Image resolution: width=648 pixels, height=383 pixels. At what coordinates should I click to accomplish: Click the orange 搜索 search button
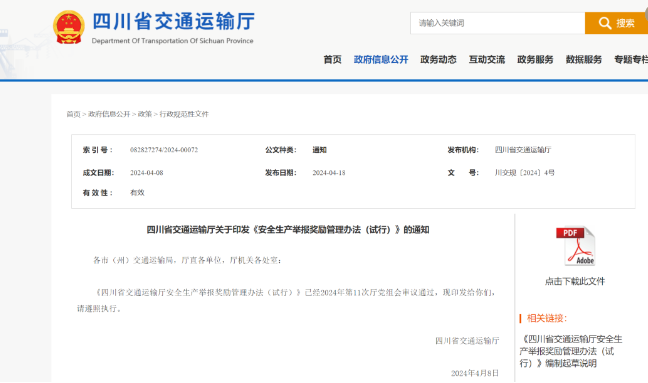[616, 23]
